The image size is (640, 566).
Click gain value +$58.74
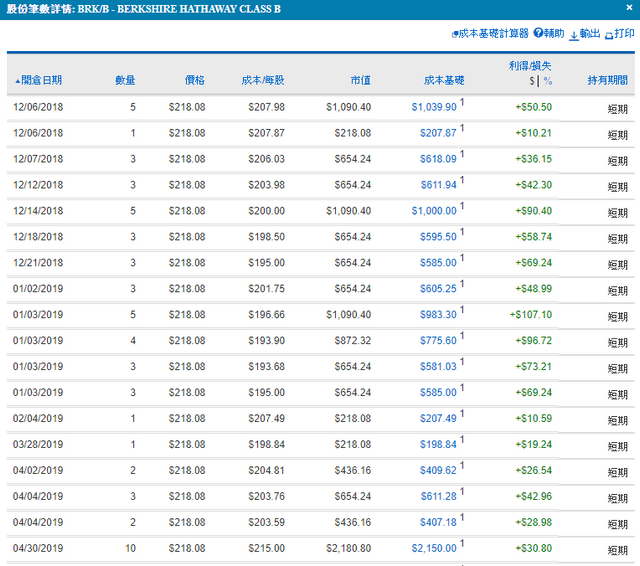pyautogui.click(x=533, y=237)
